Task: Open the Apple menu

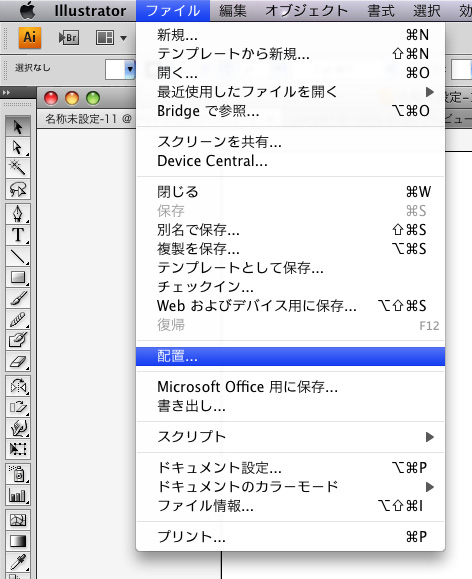Action: tap(27, 11)
